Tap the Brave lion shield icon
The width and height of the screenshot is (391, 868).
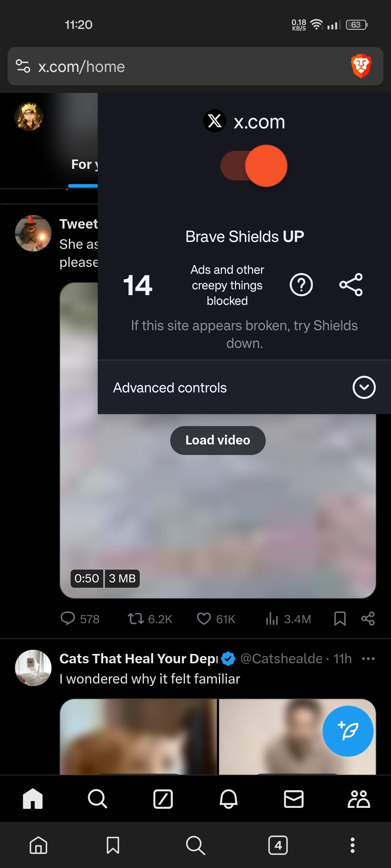pos(361,66)
